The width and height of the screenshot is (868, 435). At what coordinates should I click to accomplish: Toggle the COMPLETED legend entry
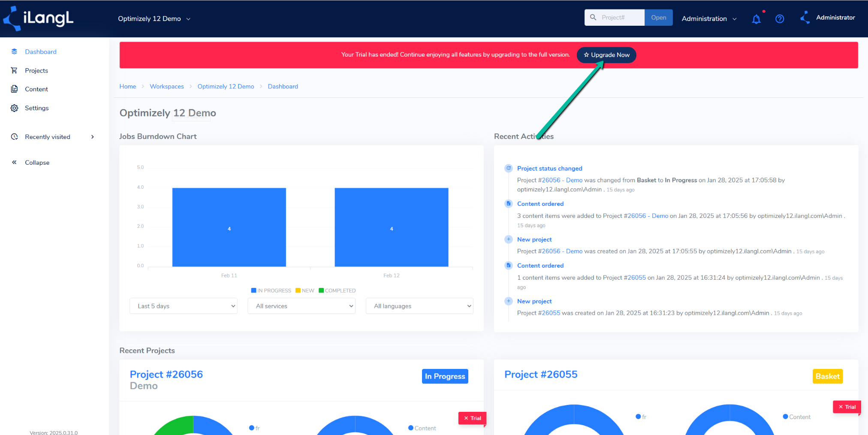click(x=337, y=290)
